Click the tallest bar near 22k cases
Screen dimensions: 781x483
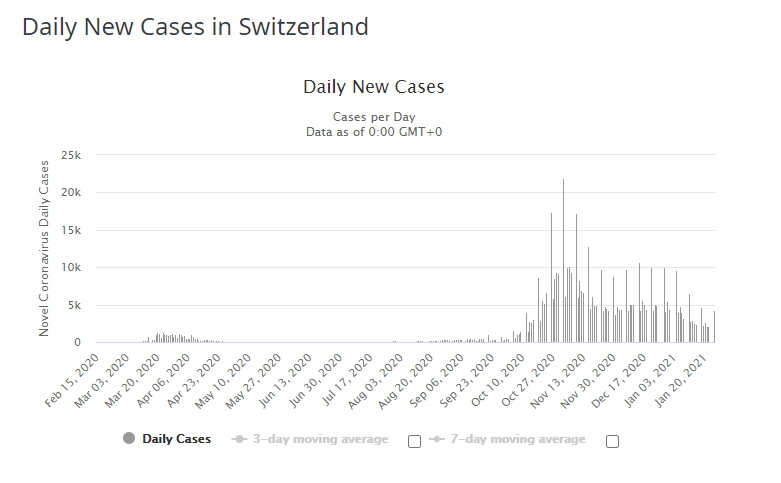coord(563,260)
